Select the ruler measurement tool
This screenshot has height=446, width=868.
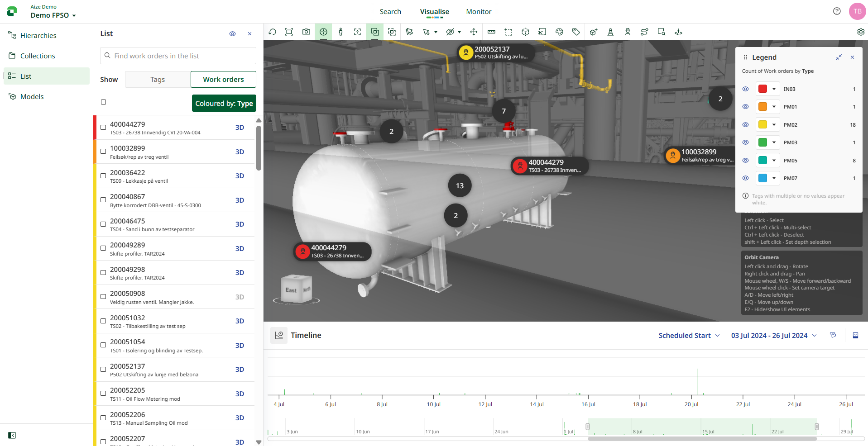(491, 32)
